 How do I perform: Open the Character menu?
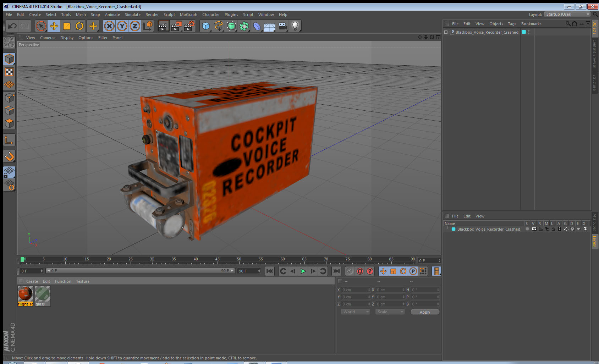tap(211, 15)
